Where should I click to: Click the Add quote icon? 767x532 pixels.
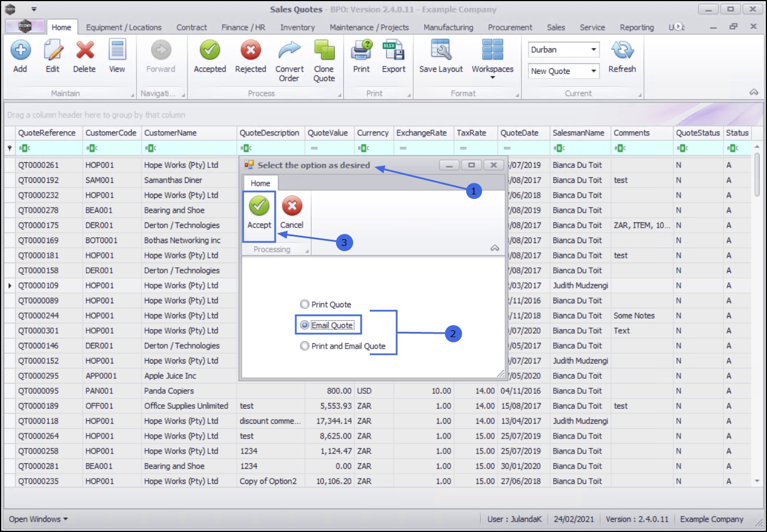21,50
